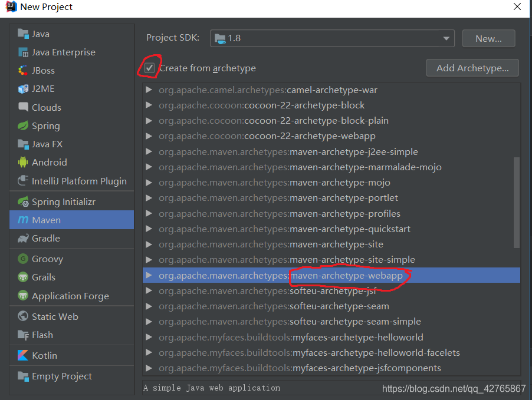Image resolution: width=532 pixels, height=400 pixels.
Task: Click the Empty Project icon
Action: tap(23, 376)
